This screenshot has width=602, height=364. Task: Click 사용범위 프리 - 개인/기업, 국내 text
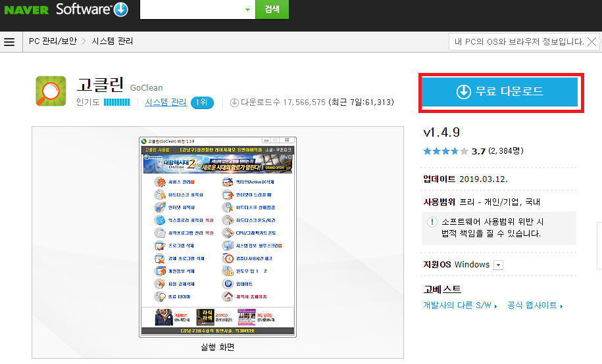pos(482,202)
